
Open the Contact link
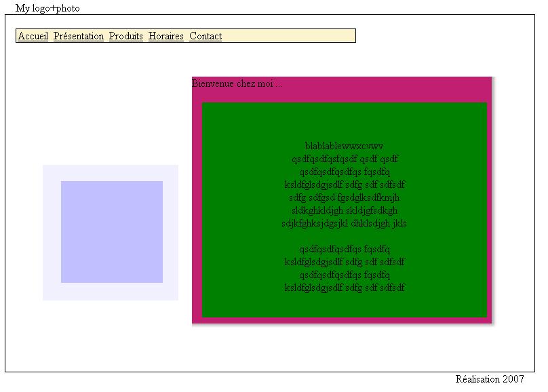click(206, 36)
